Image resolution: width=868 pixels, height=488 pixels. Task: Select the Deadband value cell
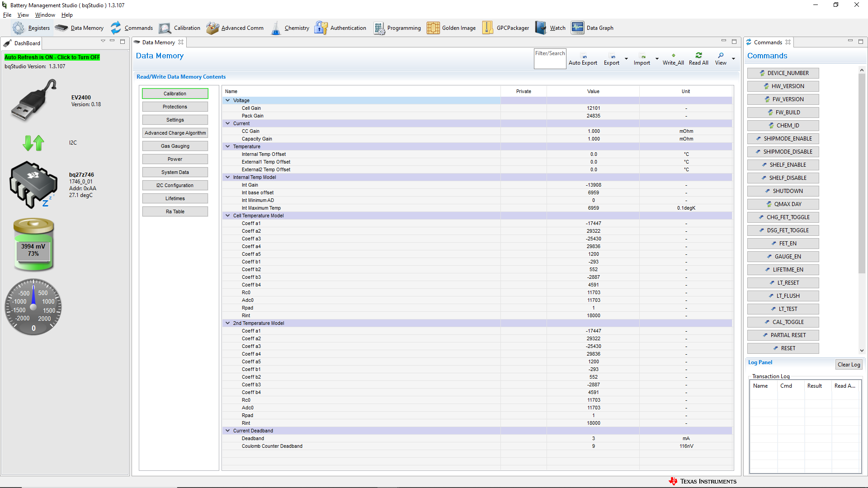point(593,439)
